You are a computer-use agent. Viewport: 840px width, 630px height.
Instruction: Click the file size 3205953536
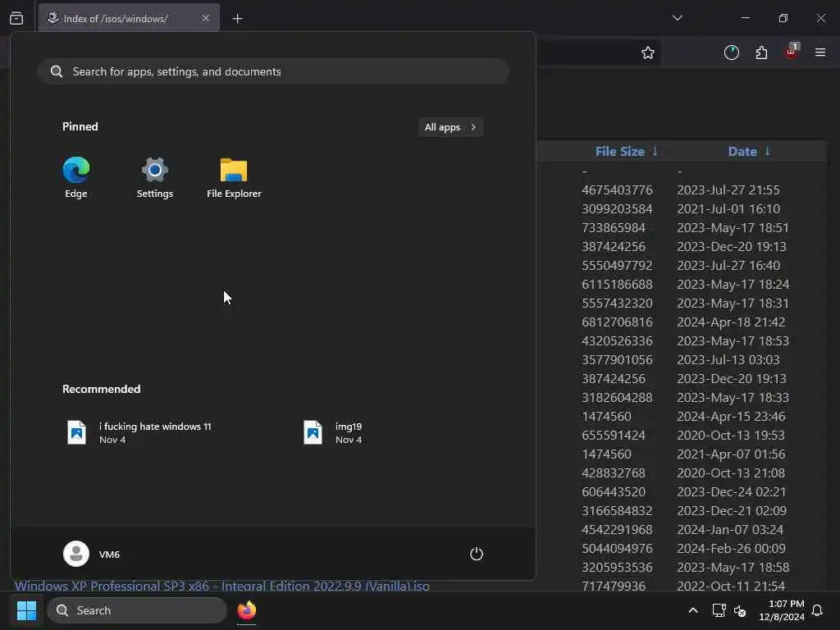tap(617, 568)
